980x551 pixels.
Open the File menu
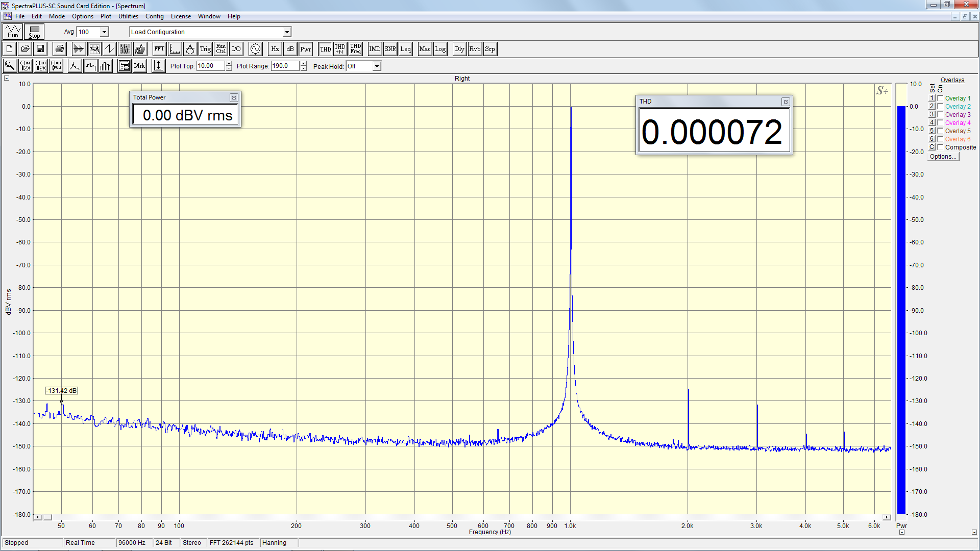click(20, 16)
